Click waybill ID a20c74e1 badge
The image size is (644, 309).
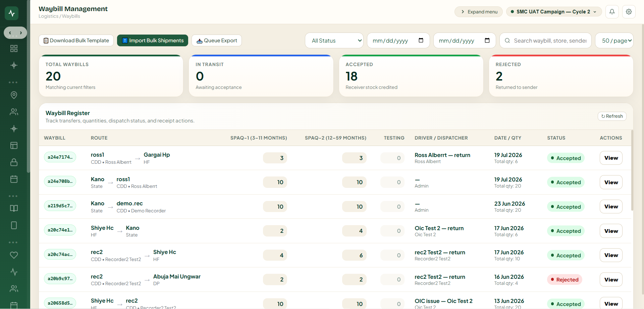click(60, 230)
